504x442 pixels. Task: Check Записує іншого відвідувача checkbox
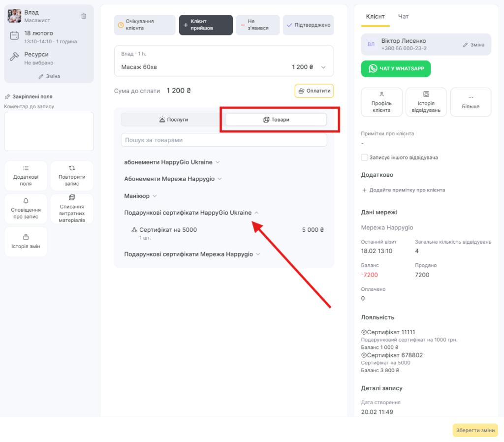tap(365, 158)
